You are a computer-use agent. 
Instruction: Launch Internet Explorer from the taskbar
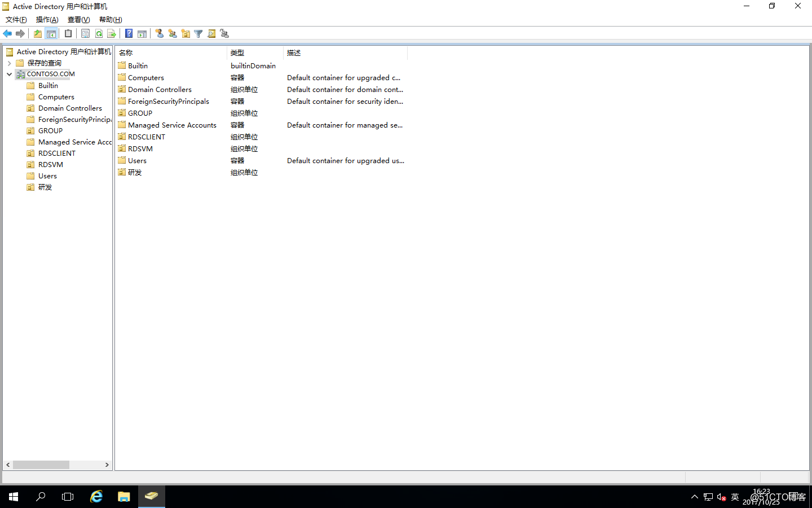(96, 497)
